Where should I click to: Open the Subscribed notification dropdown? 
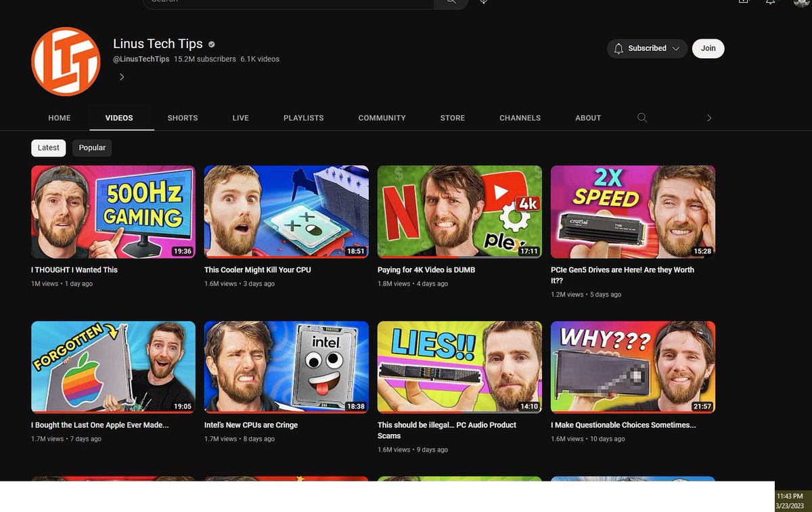coord(647,49)
